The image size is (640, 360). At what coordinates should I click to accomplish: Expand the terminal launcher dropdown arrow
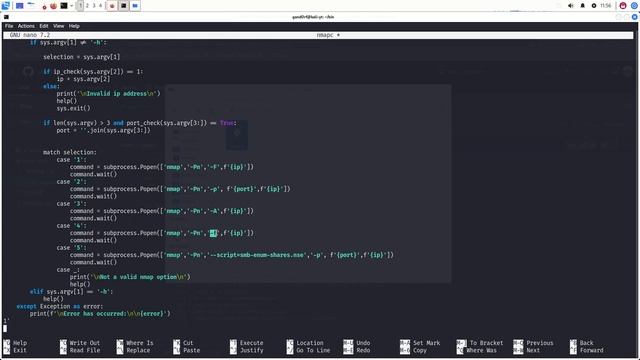pos(71,6)
